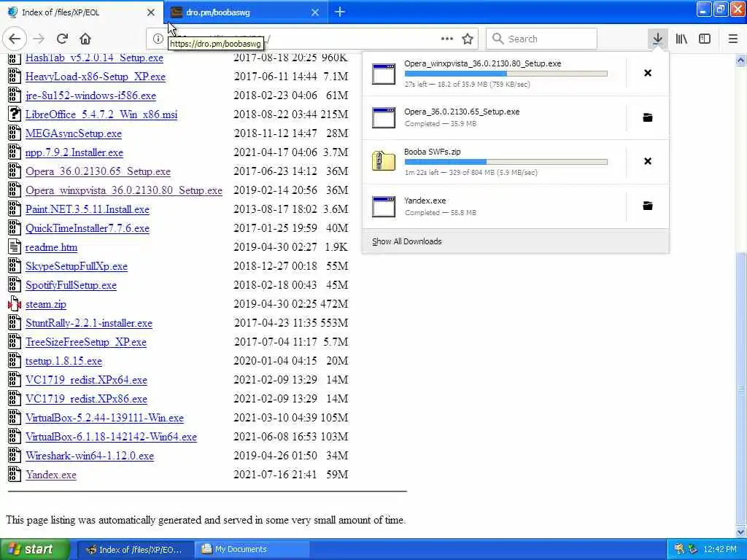Open the Library toolbar button
The width and height of the screenshot is (747, 560).
pyautogui.click(x=681, y=39)
